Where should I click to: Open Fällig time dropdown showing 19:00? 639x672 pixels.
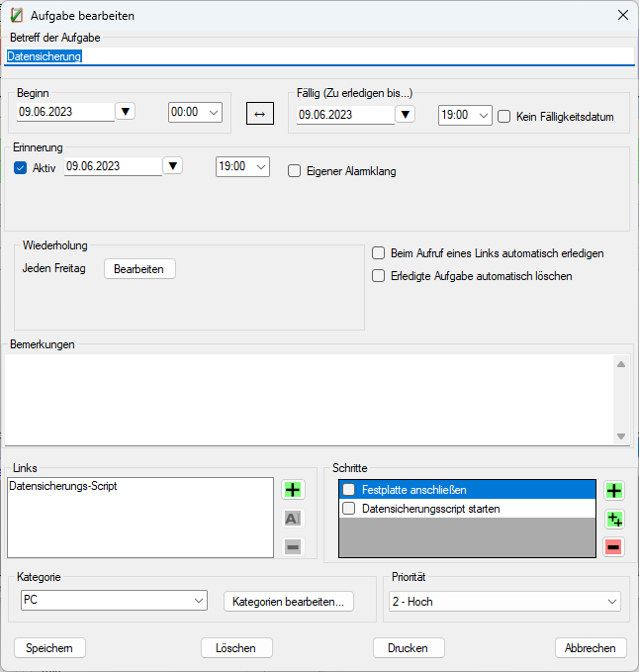[465, 115]
